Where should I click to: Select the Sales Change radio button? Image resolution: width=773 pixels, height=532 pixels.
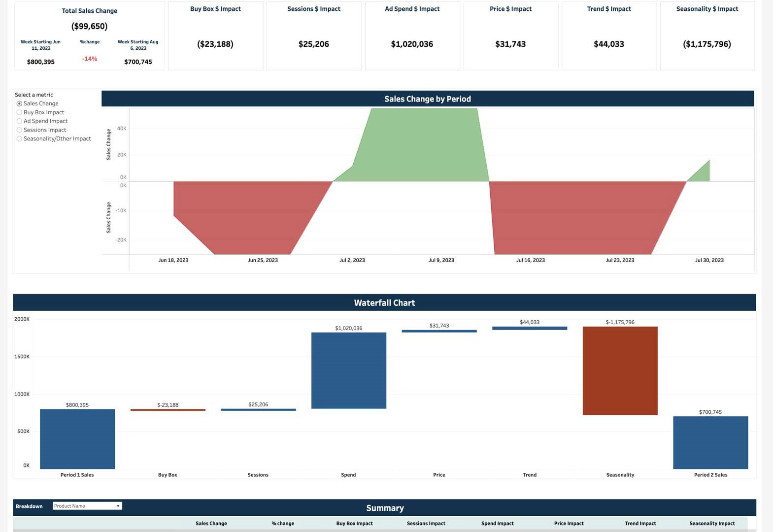click(x=20, y=103)
